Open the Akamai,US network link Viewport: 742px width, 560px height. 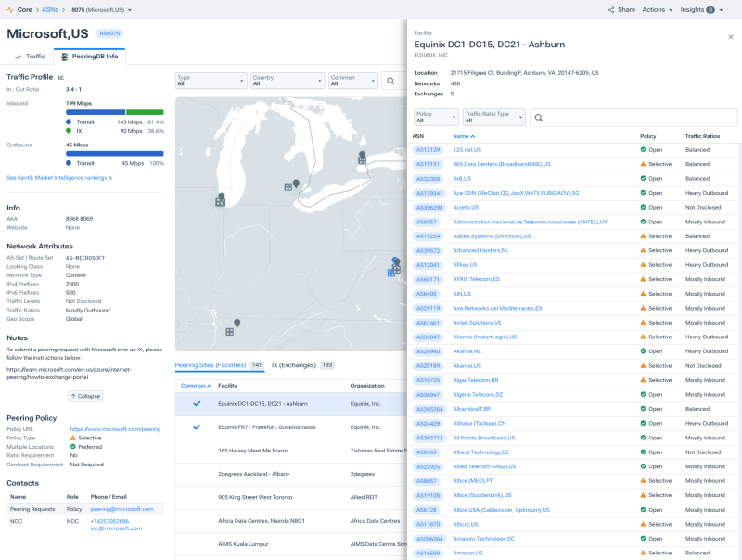click(467, 366)
